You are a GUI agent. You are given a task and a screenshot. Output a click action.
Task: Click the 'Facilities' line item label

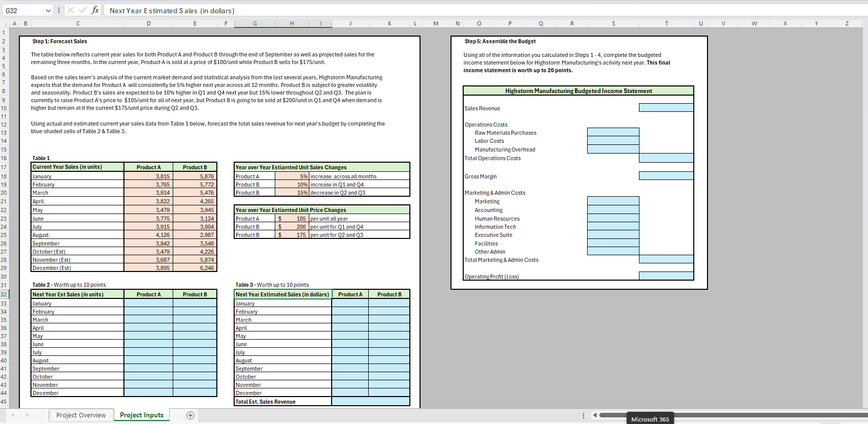click(487, 244)
